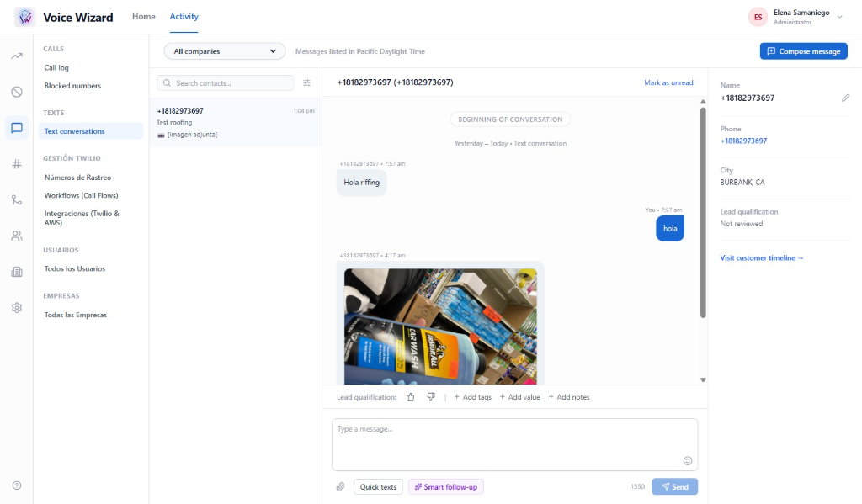Attach a file with the paperclip icon
Image resolution: width=862 pixels, height=504 pixels.
[341, 486]
